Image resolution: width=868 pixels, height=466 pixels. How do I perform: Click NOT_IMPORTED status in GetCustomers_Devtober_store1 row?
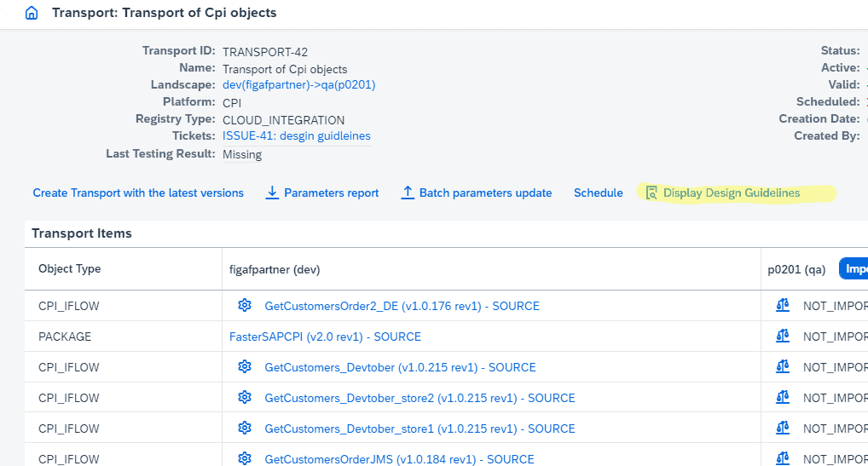pyautogui.click(x=836, y=429)
